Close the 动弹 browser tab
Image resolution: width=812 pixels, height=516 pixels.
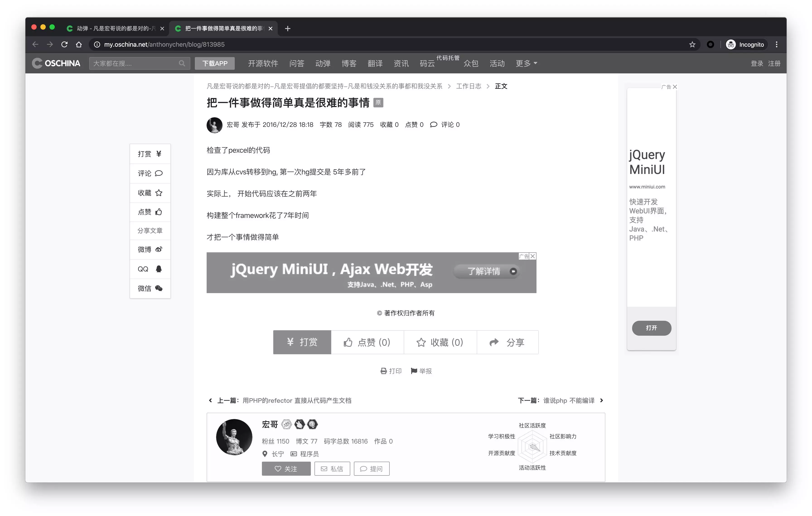(x=162, y=29)
